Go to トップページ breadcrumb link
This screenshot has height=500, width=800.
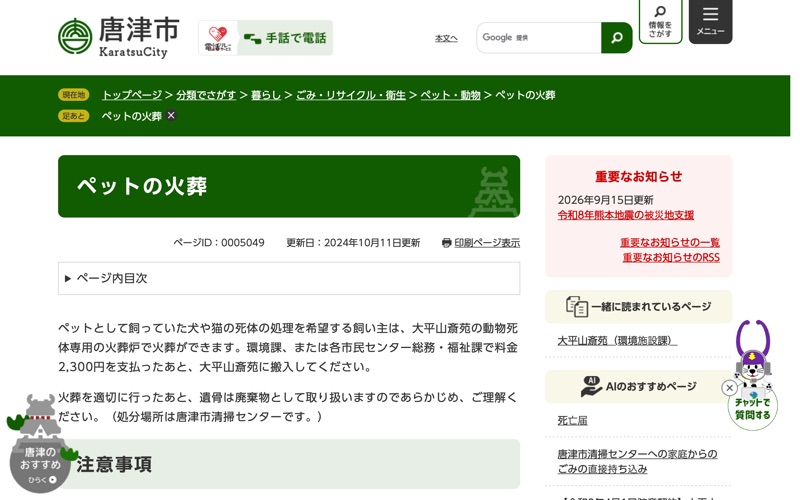click(x=132, y=95)
